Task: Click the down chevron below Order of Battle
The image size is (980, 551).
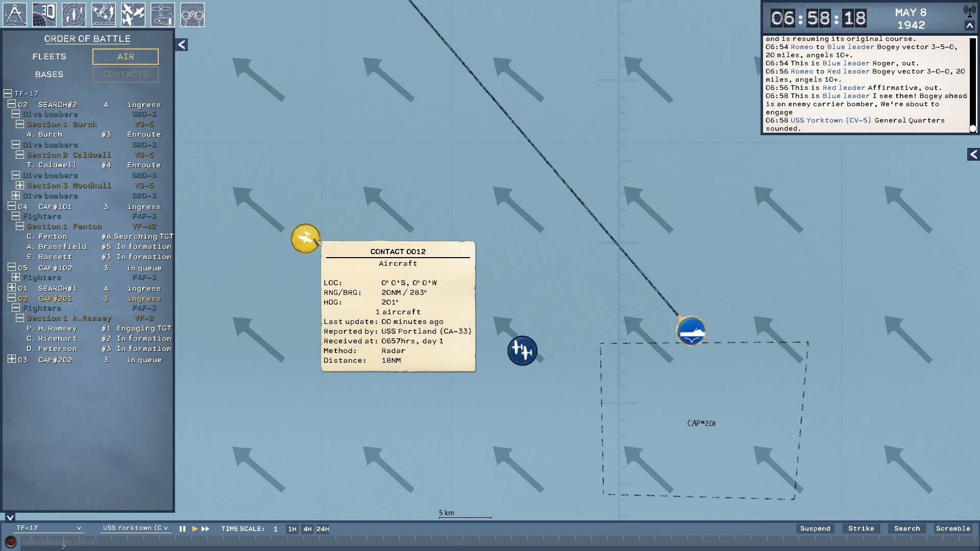Action: (x=10, y=517)
